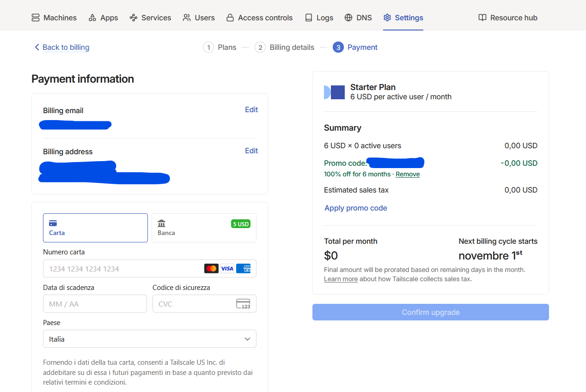Select the Banca payment method

point(204,228)
